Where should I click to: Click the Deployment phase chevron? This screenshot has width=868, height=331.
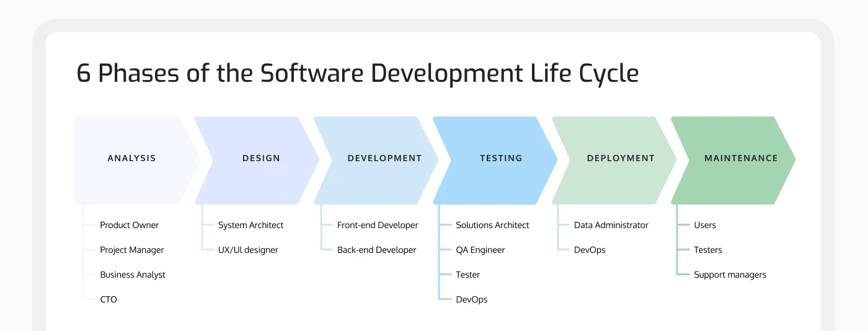coord(621,159)
